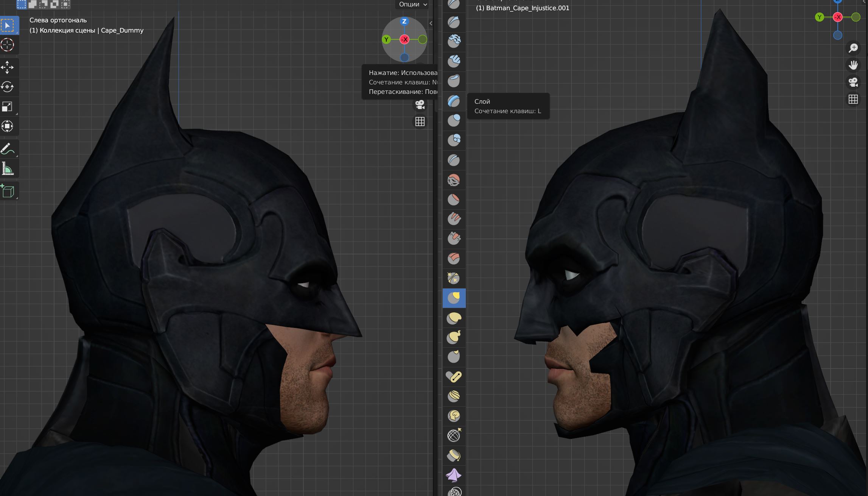Enable extend selection mode at top
Viewport: 868px width, 496px height.
[x=33, y=4]
